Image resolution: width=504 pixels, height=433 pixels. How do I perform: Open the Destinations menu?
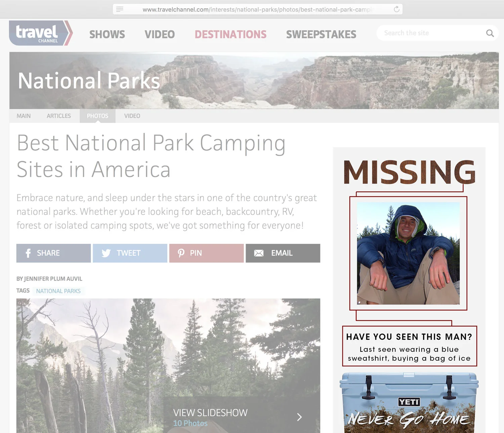point(230,34)
